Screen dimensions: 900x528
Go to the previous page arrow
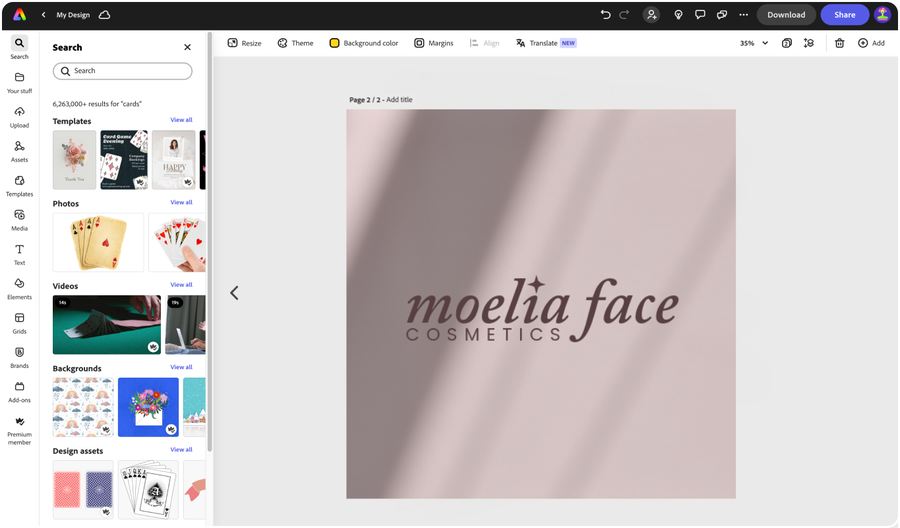pyautogui.click(x=234, y=293)
